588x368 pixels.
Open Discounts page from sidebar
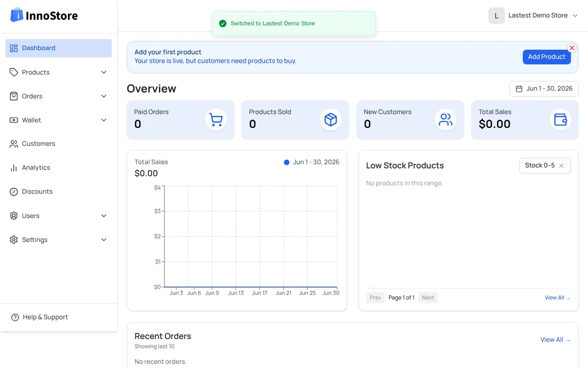[58, 192]
